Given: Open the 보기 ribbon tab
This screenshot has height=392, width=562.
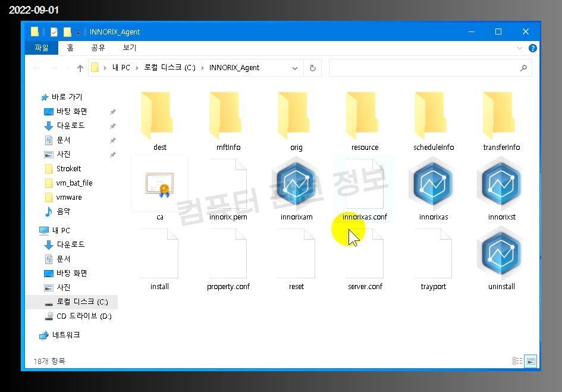Looking at the screenshot, I should pyautogui.click(x=130, y=48).
